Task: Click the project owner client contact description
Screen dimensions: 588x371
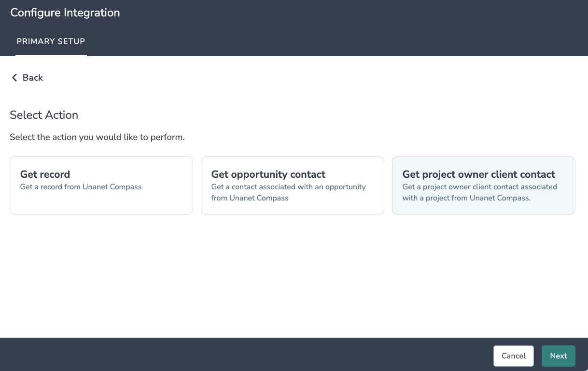Action: pyautogui.click(x=479, y=192)
